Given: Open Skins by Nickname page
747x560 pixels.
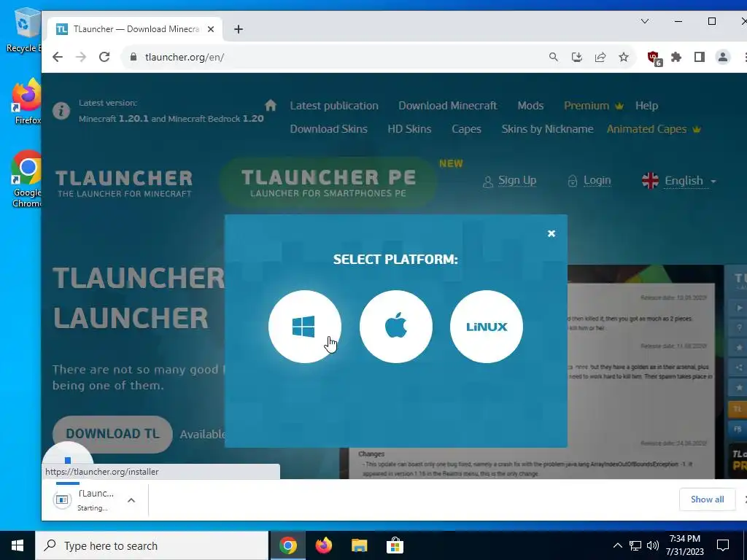Looking at the screenshot, I should (547, 129).
